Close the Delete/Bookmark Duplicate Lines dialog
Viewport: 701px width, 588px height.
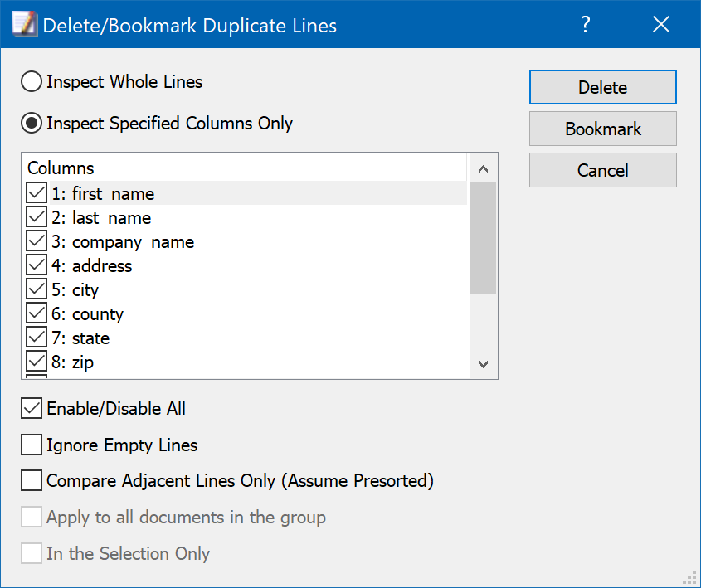coord(660,24)
